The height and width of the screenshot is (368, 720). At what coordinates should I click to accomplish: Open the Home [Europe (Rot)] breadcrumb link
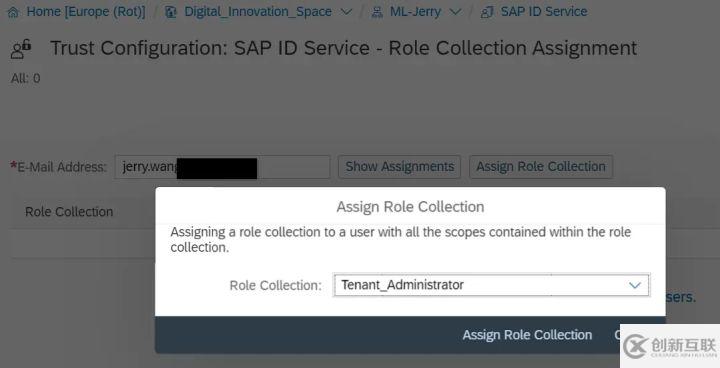pyautogui.click(x=86, y=11)
